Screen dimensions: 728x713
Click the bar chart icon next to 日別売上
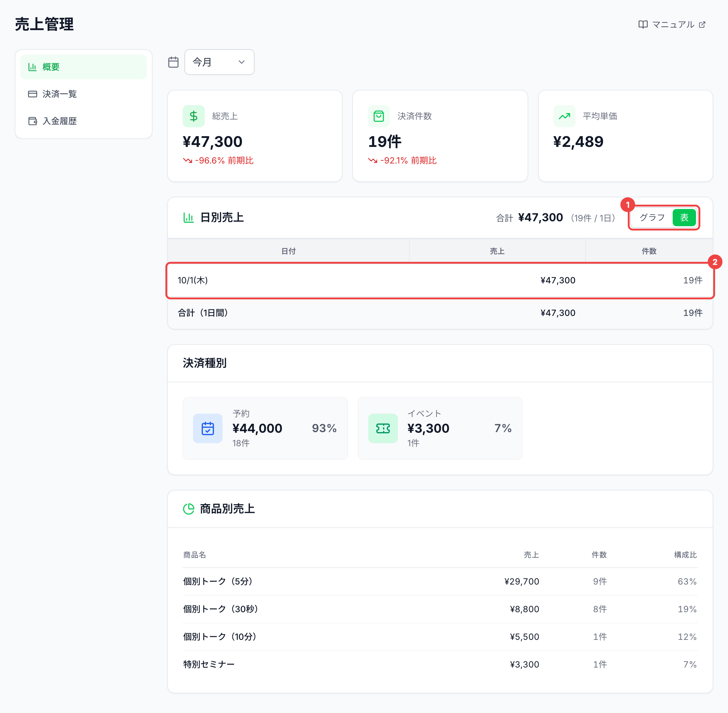click(188, 218)
